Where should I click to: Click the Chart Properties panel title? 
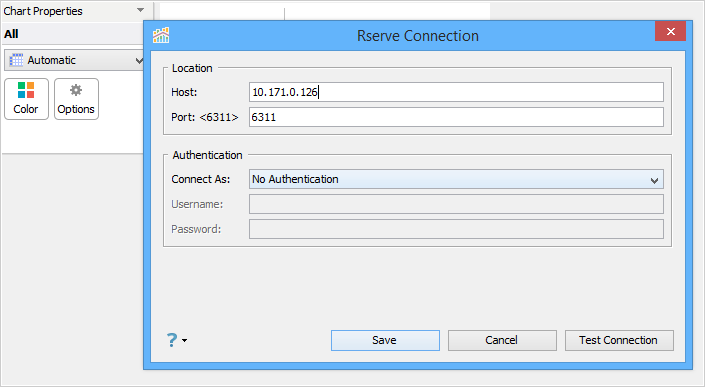coord(43,11)
